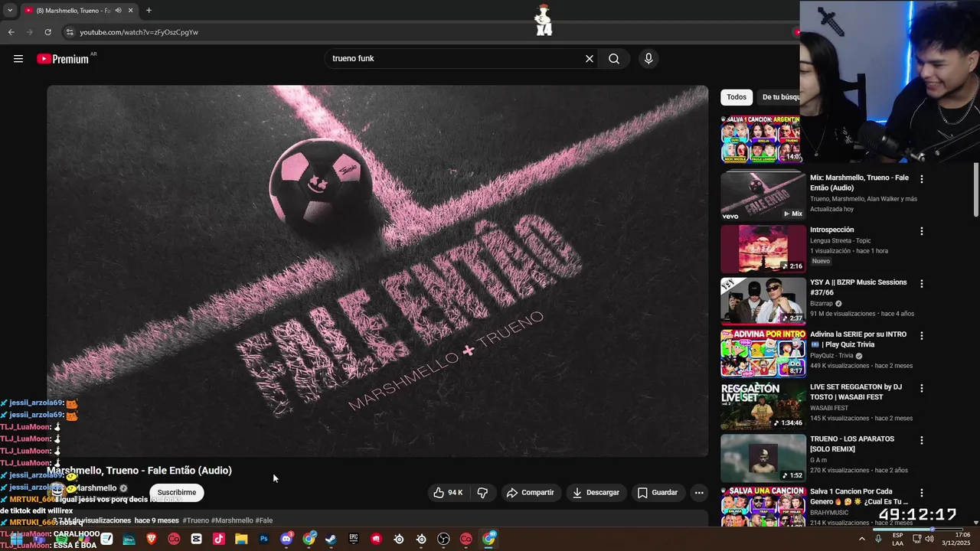980x551 pixels.
Task: Open the #Trueno hashtag in the description
Action: coord(195,520)
